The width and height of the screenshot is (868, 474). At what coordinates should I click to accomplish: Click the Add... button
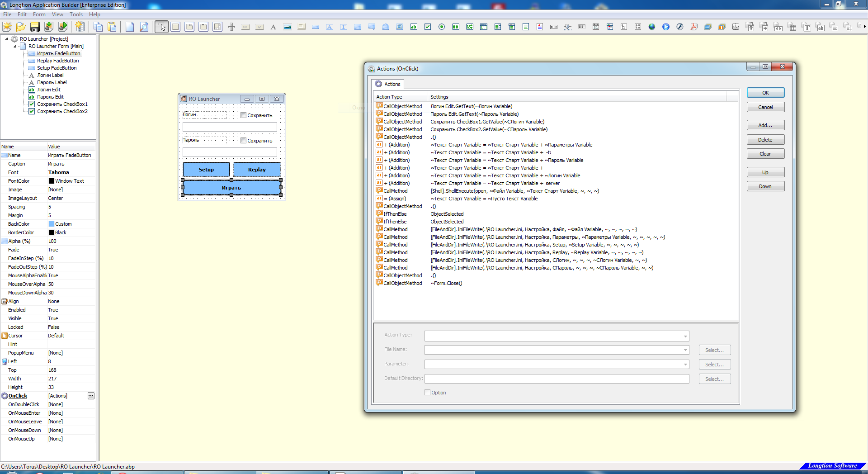point(765,125)
